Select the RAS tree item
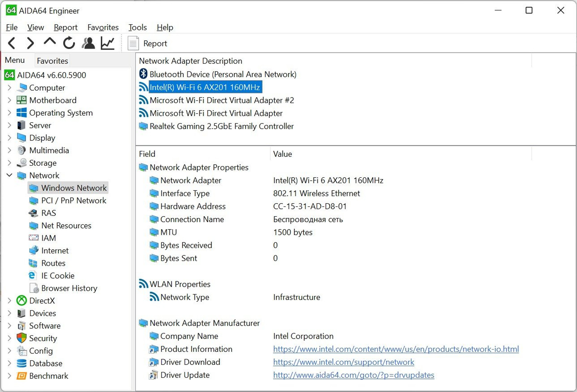 tap(49, 213)
